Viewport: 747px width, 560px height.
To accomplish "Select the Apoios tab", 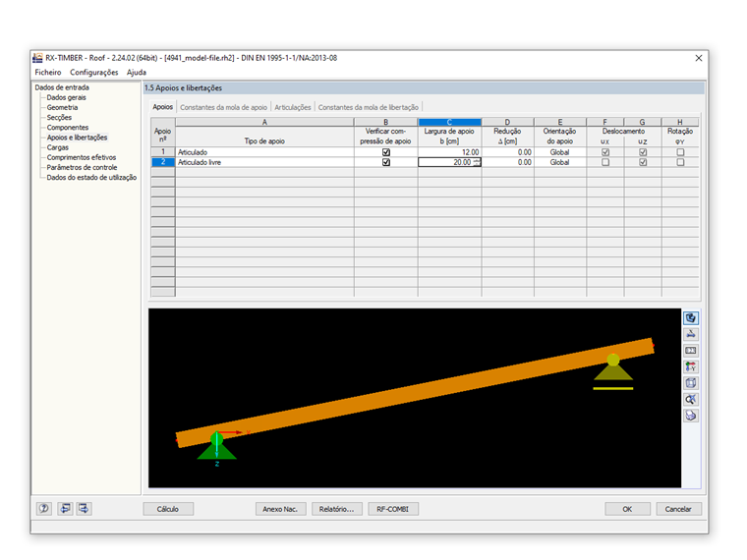I will point(162,107).
